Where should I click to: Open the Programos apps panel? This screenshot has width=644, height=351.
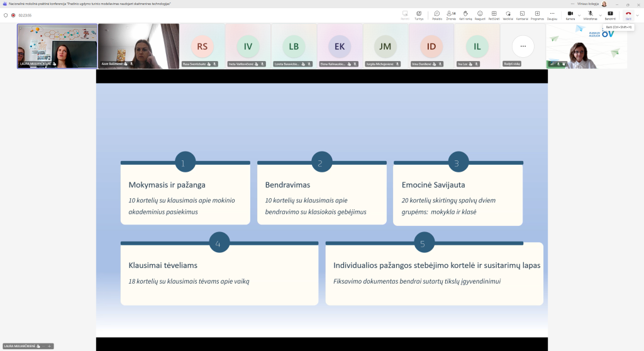(x=537, y=14)
